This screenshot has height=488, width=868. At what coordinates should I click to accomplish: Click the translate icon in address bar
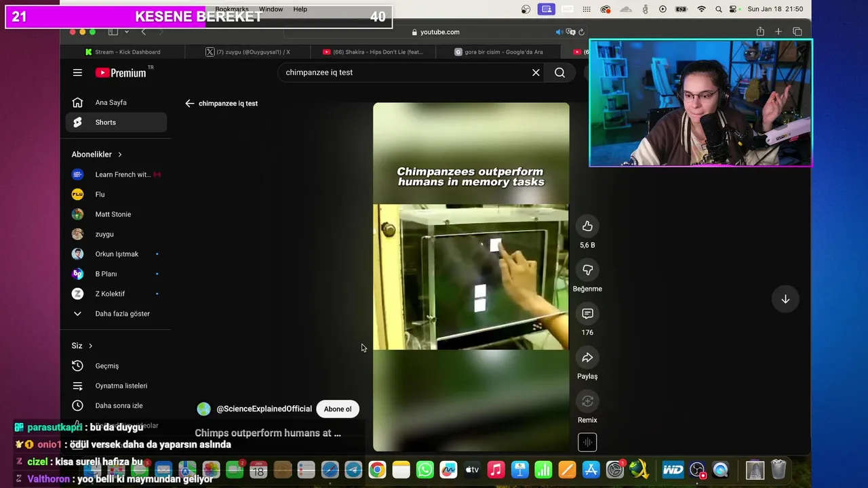(x=571, y=32)
